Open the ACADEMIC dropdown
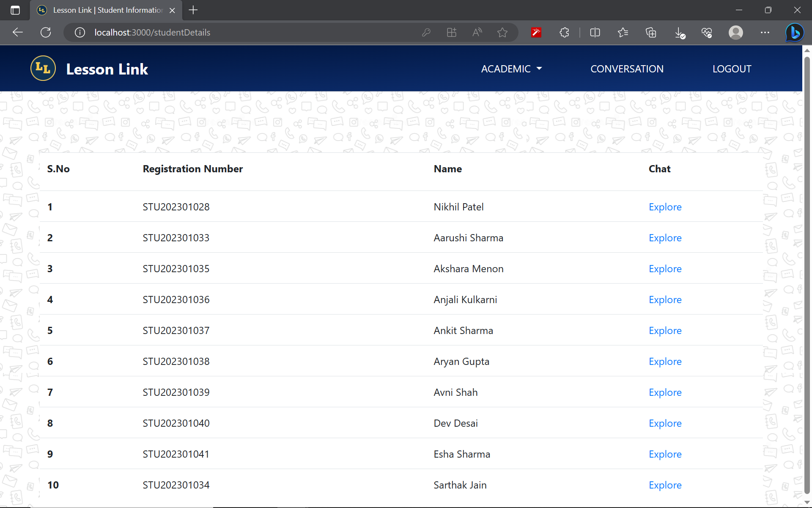 tap(511, 69)
